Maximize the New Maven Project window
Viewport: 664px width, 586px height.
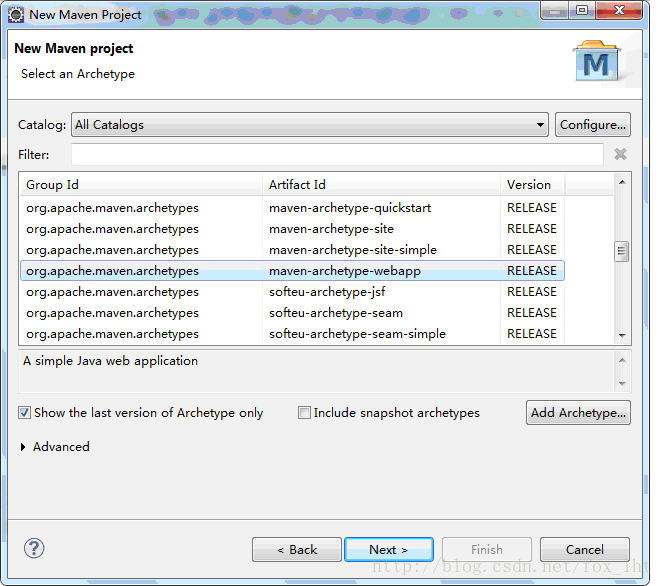click(x=582, y=10)
